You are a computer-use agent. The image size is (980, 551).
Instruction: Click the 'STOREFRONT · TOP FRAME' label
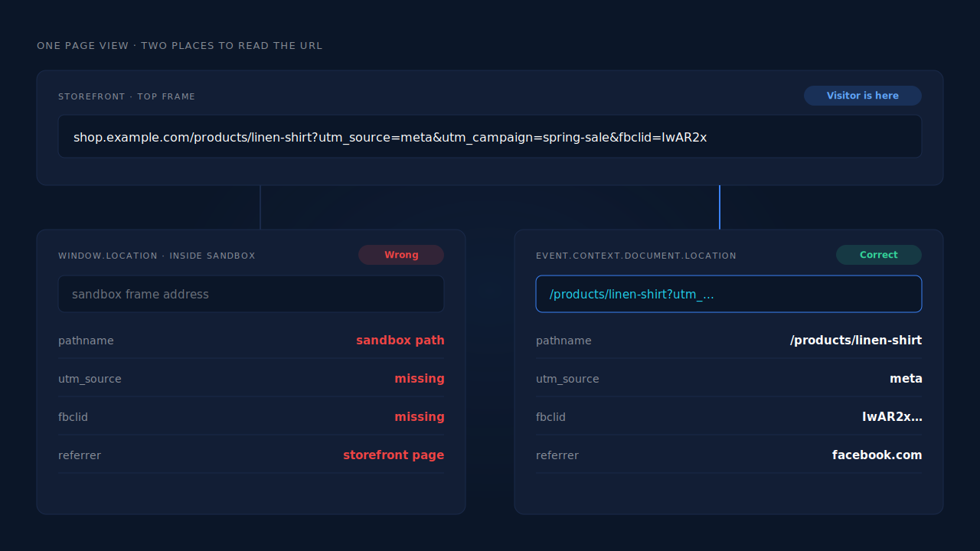127,96
